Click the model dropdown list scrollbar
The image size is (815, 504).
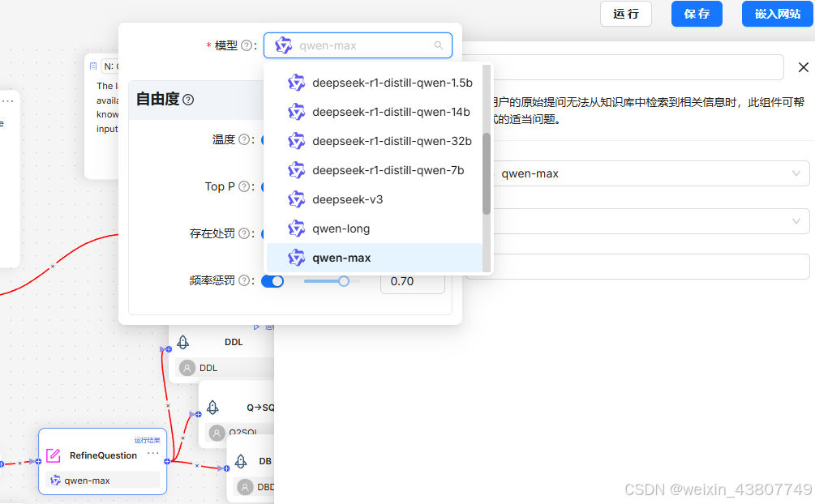coord(487,173)
